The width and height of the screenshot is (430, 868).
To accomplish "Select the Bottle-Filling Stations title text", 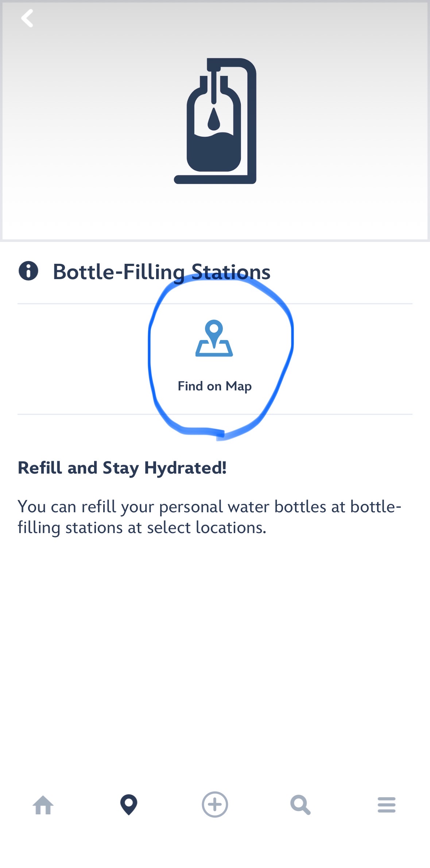I will [162, 272].
